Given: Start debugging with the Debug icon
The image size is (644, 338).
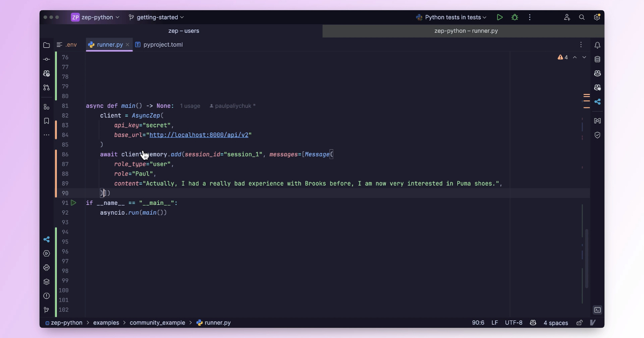Looking at the screenshot, I should click(515, 17).
